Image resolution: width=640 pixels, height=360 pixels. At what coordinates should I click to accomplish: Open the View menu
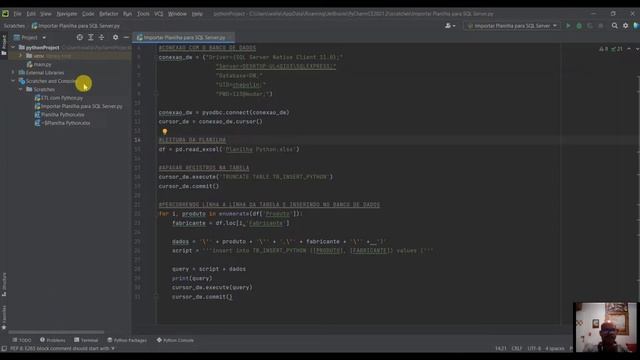pyautogui.click(x=46, y=13)
